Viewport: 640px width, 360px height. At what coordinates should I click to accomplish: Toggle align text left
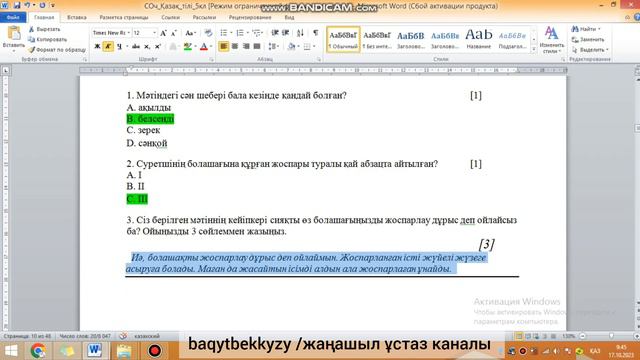tap(224, 47)
